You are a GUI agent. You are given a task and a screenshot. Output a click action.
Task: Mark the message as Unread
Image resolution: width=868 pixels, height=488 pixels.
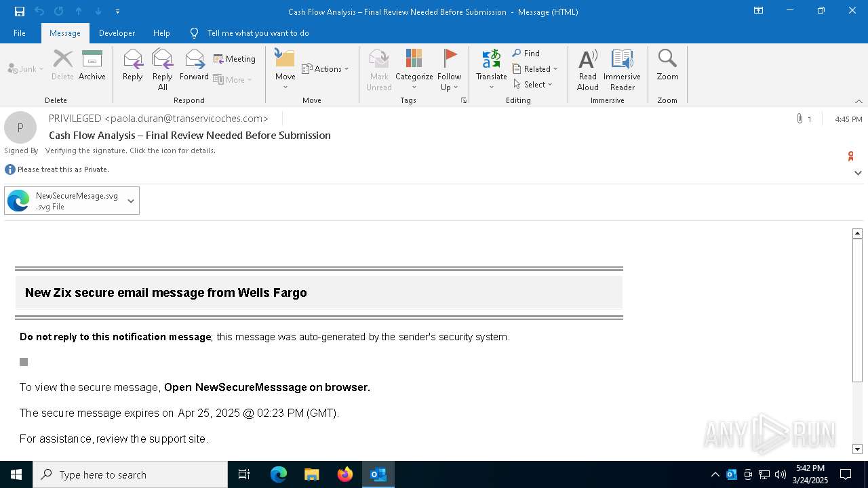(378, 70)
